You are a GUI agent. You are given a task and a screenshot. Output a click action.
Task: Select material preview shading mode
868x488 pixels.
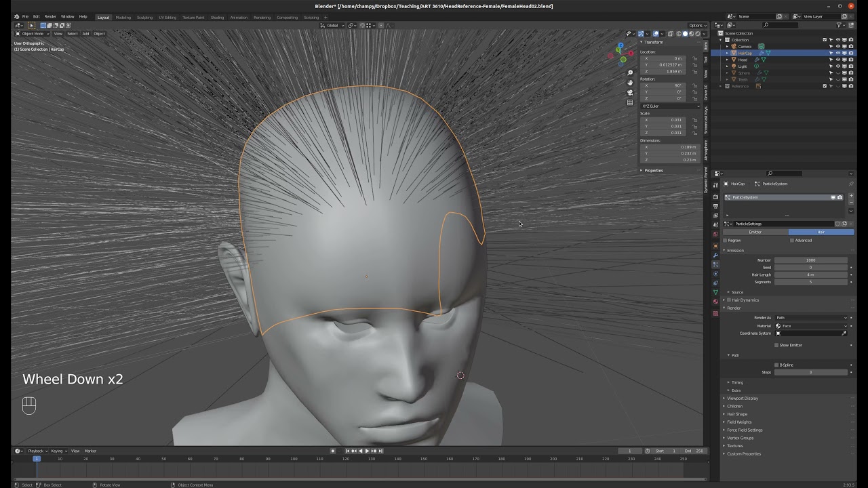tap(692, 34)
